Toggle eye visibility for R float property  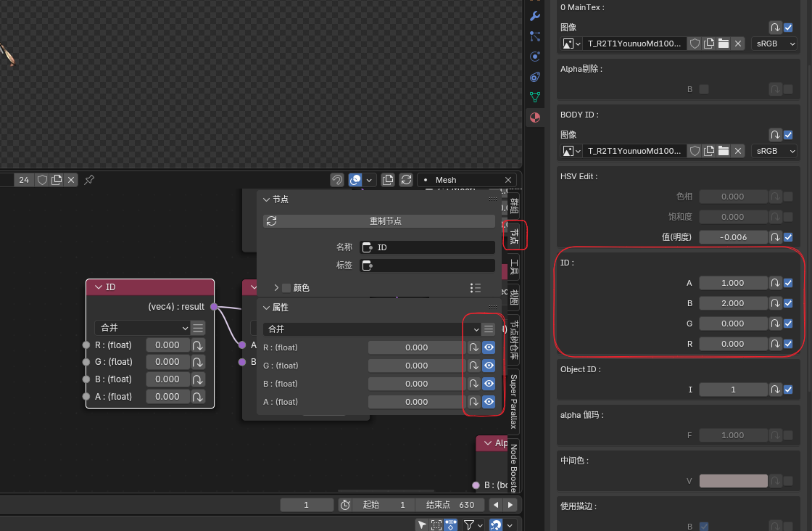coord(489,347)
